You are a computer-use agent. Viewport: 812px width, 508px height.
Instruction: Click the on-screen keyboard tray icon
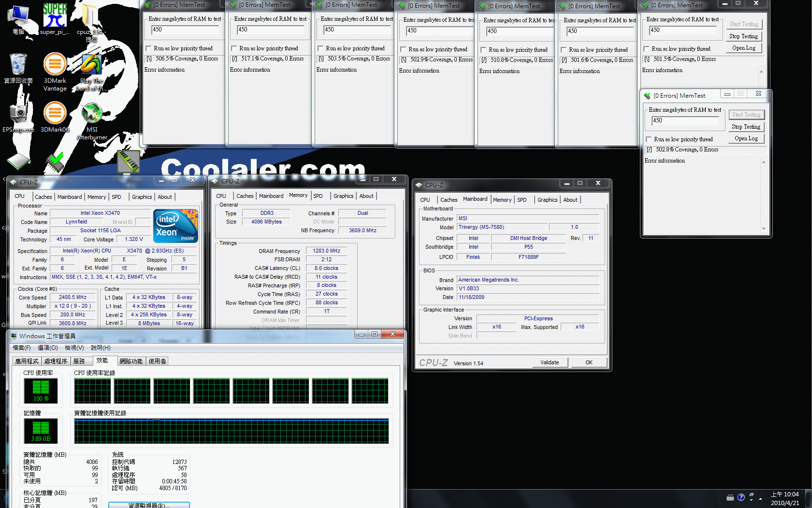click(730, 497)
